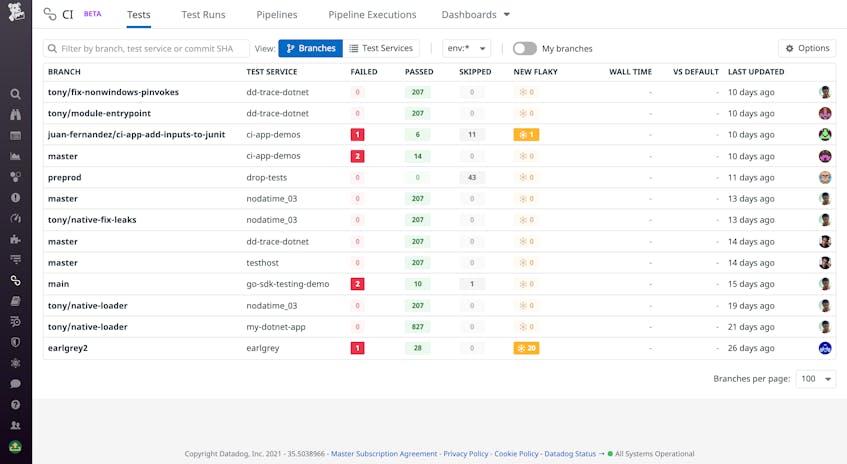Open chat bubble icon in sidebar
Viewport: 847px width, 464px height.
16,384
